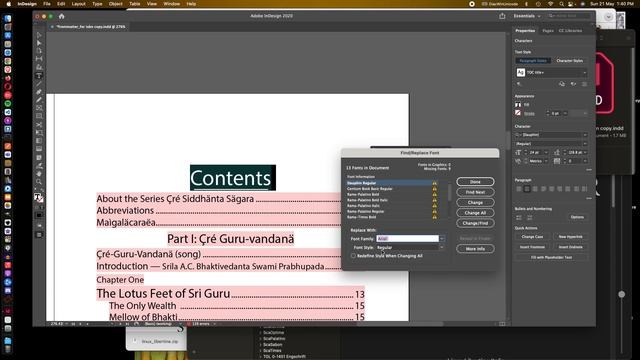640x360 pixels.
Task: Open more Paragraph options ellipsis
Action: 589,198
